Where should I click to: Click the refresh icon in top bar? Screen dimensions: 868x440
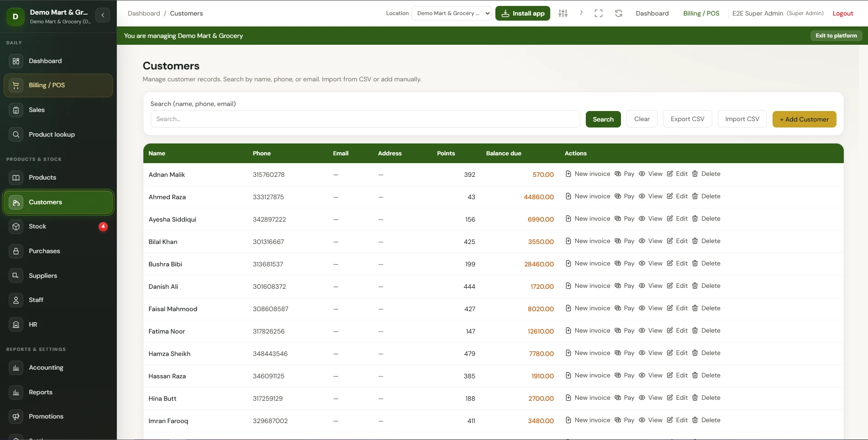[x=619, y=13]
